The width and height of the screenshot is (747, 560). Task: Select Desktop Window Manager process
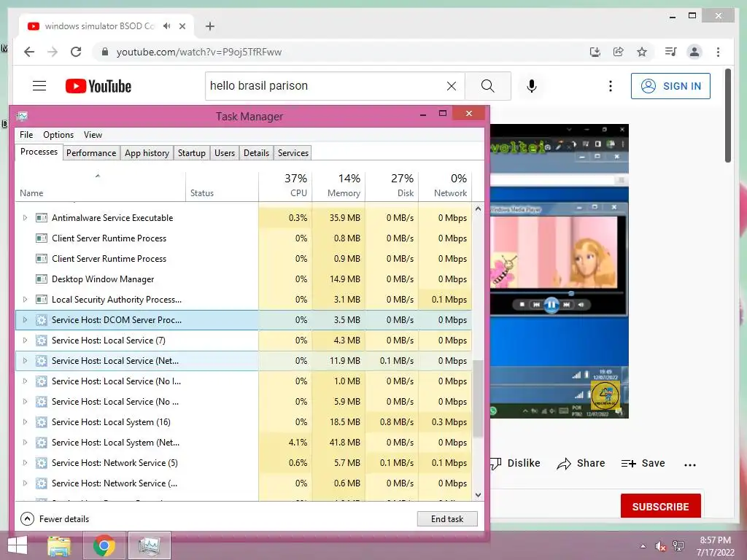pyautogui.click(x=243, y=279)
